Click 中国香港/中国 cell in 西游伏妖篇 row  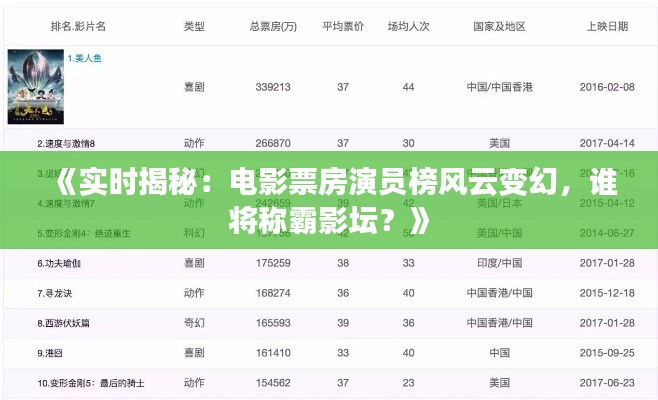tap(499, 323)
